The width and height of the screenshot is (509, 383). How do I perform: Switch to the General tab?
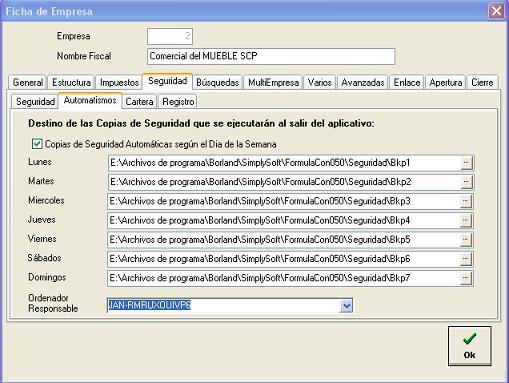tap(28, 82)
